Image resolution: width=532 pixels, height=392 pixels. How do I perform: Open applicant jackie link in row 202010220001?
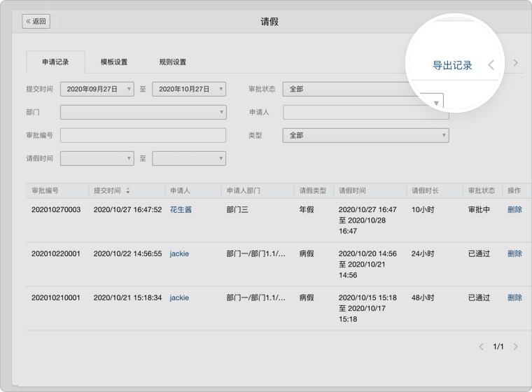179,254
